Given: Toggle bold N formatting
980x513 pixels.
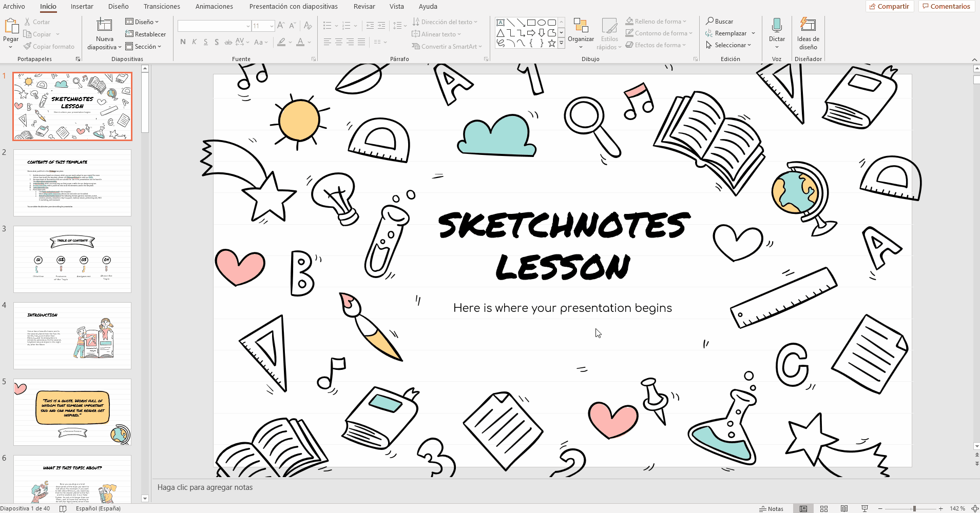Looking at the screenshot, I should [183, 42].
